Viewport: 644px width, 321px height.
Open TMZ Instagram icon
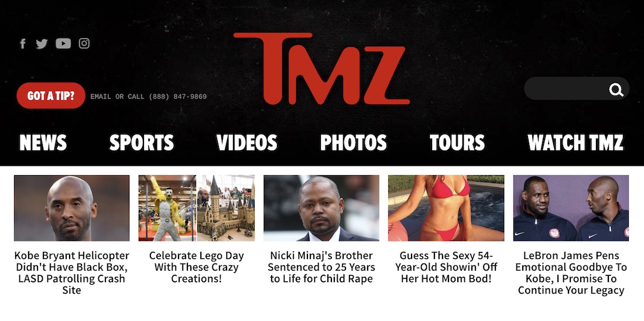click(84, 43)
